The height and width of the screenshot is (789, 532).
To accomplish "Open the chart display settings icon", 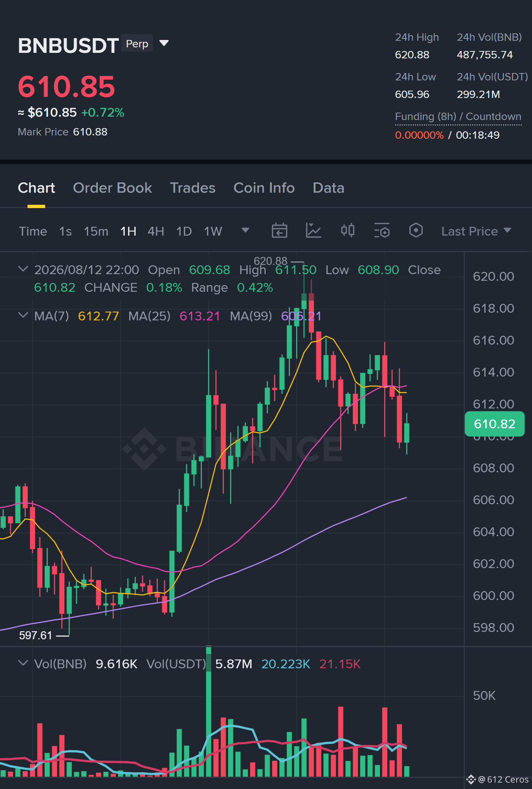I will 382,230.
